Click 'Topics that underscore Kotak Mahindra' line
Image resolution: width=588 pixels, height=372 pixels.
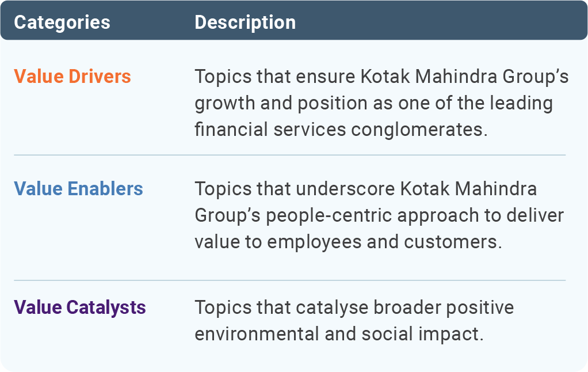(x=365, y=188)
